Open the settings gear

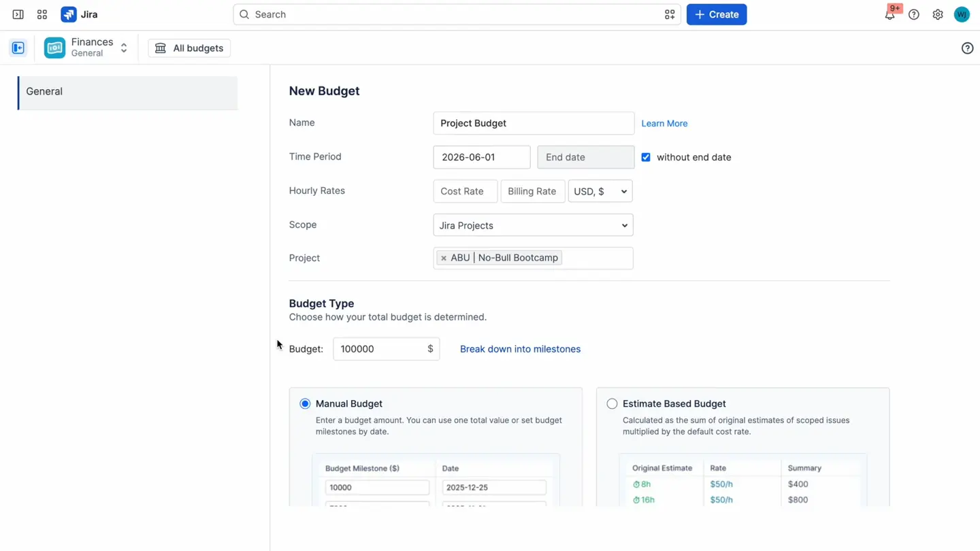pos(938,14)
